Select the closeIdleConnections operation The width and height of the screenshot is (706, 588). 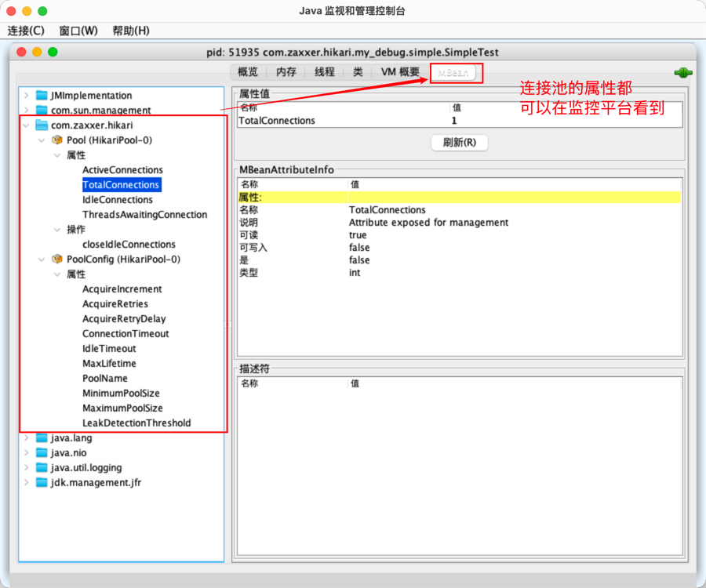pyautogui.click(x=129, y=245)
